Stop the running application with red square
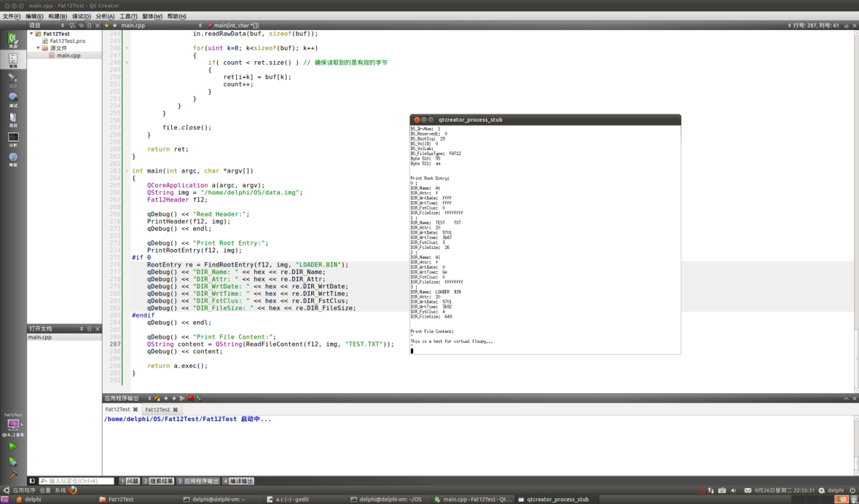The image size is (859, 504). pyautogui.click(x=191, y=398)
